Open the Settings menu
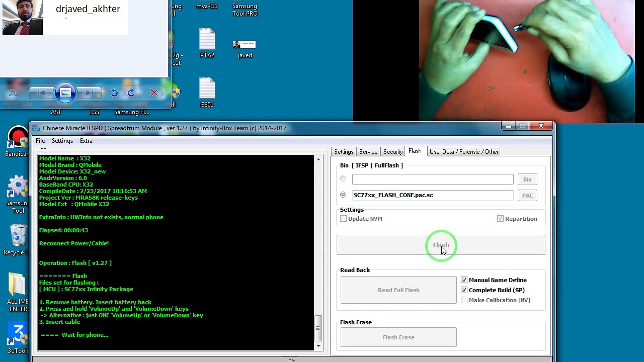The height and width of the screenshot is (362, 644). 62,141
